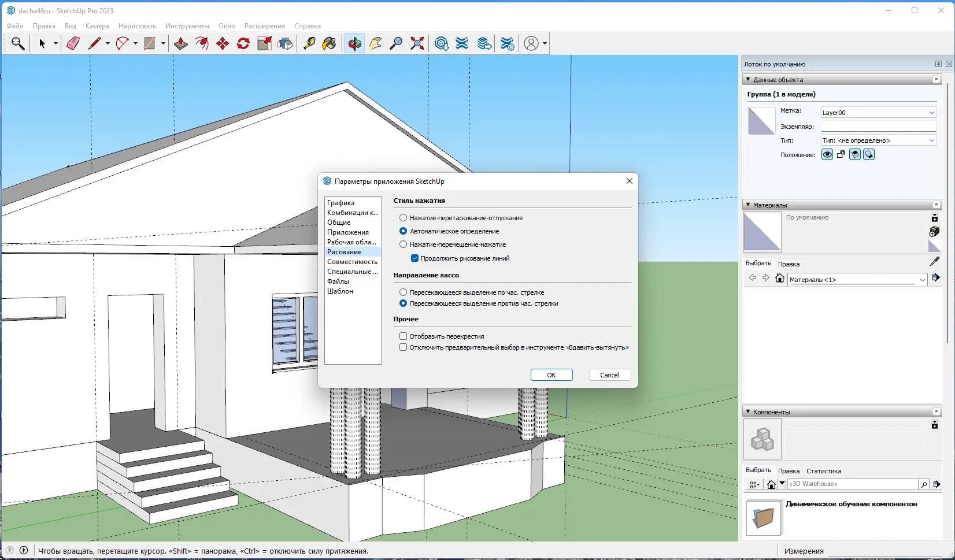The height and width of the screenshot is (560, 955).
Task: Uncheck Продолжить рисование линий checkbox
Action: (414, 258)
